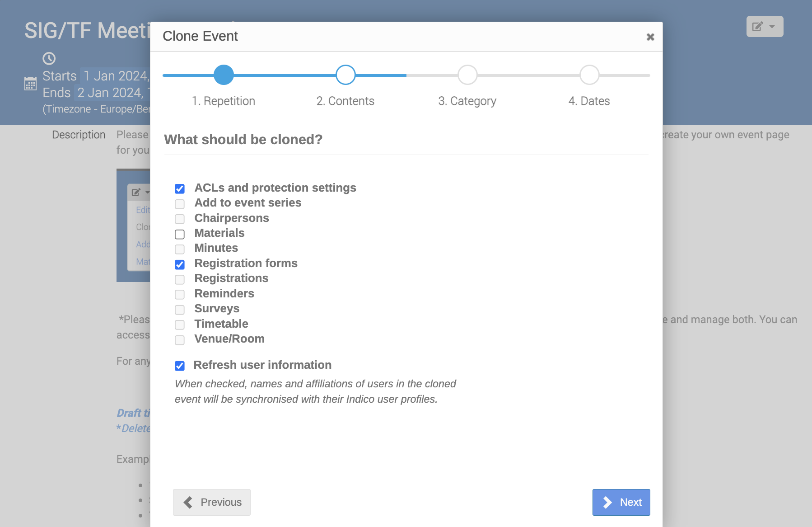Click the edit pencil icon top right
812x527 pixels.
point(757,27)
